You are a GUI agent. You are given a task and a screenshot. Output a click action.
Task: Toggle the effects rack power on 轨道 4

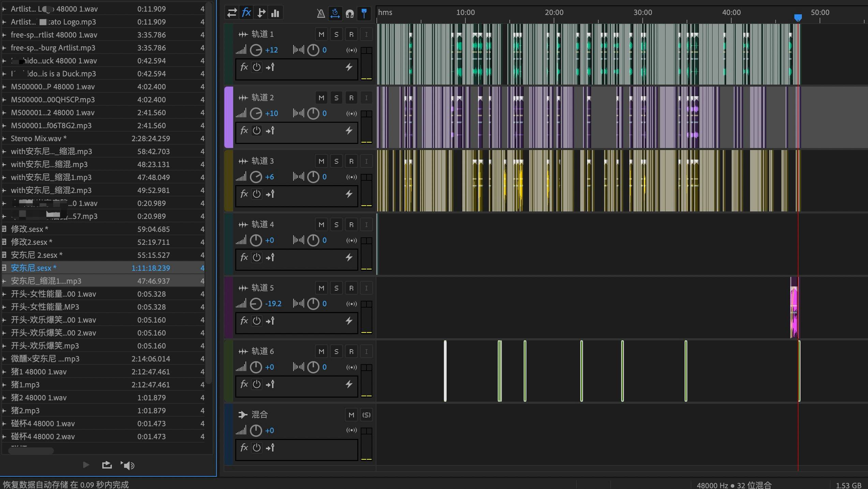click(256, 257)
